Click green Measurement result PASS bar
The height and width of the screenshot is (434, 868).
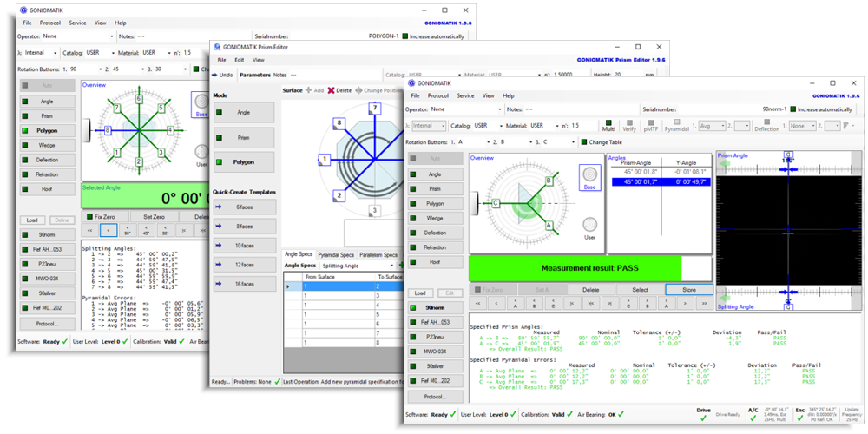pos(575,268)
